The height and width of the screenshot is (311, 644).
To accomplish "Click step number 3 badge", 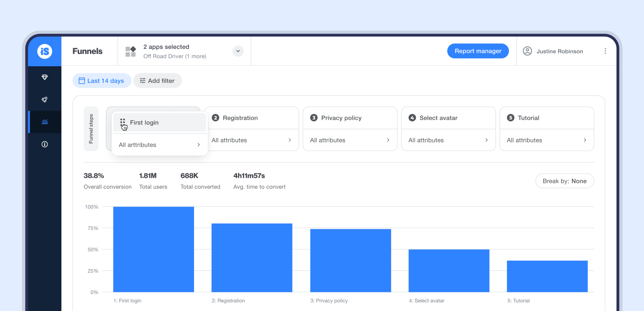I will [x=314, y=118].
